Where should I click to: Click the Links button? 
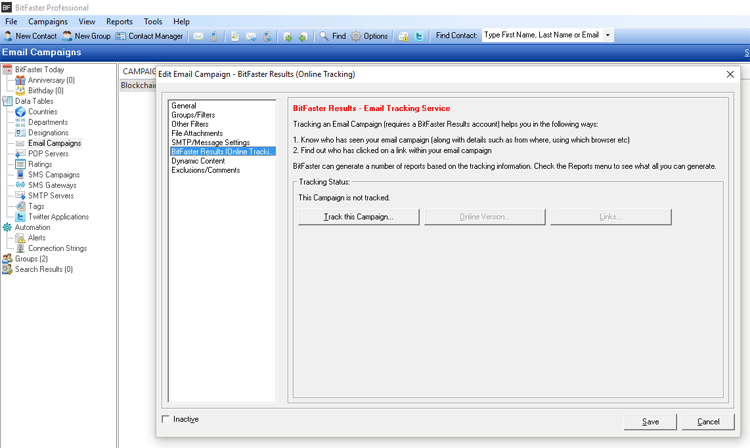610,217
